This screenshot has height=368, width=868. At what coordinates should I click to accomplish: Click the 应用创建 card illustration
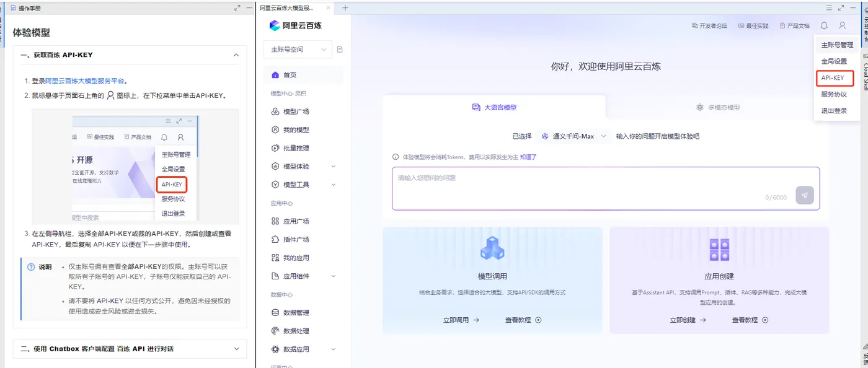tap(719, 249)
